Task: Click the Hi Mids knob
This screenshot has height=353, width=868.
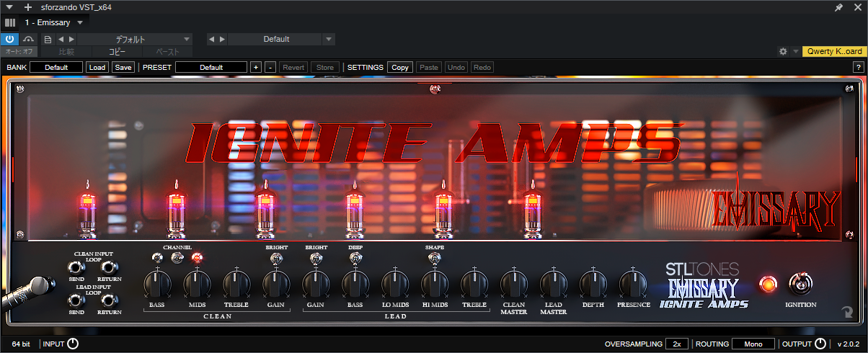Action: tap(435, 282)
